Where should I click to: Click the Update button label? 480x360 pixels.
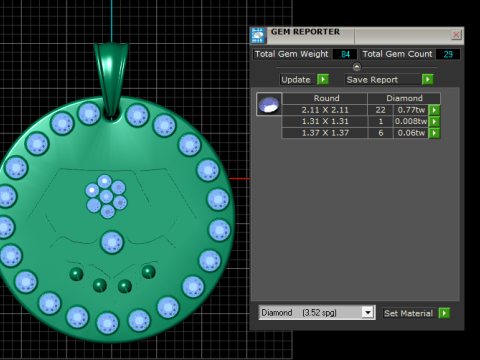(x=296, y=80)
